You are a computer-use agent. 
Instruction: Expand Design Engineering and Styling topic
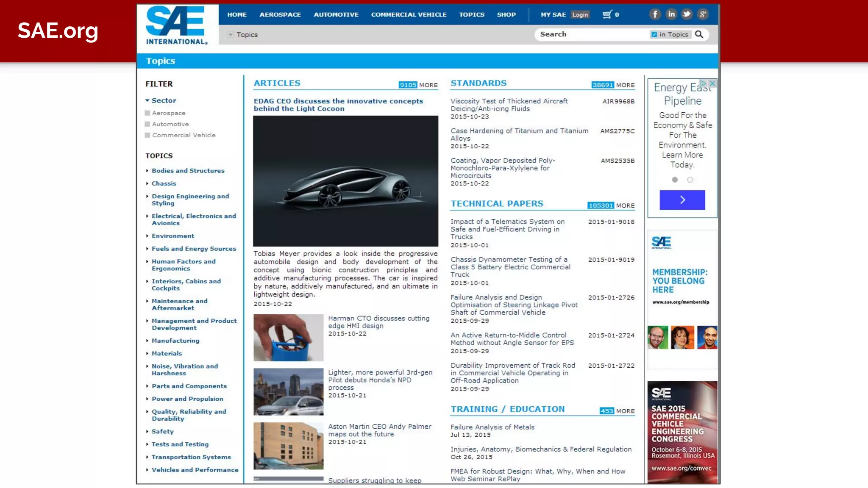(x=147, y=196)
